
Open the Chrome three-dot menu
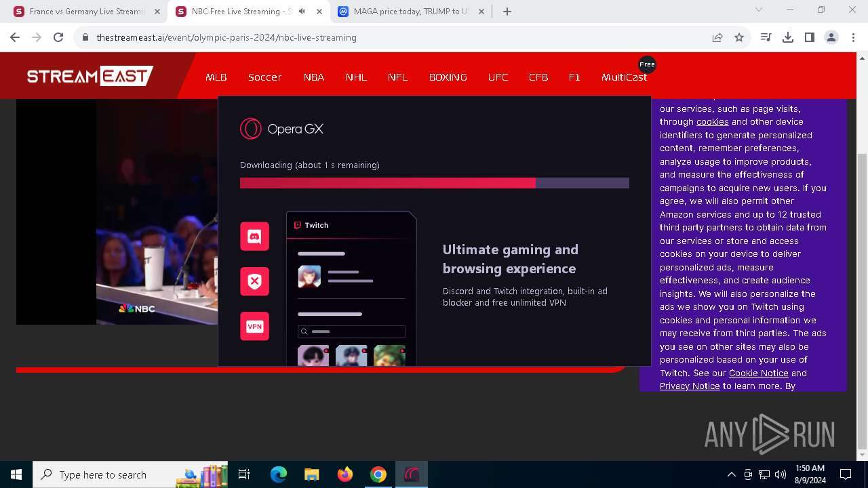click(x=853, y=37)
